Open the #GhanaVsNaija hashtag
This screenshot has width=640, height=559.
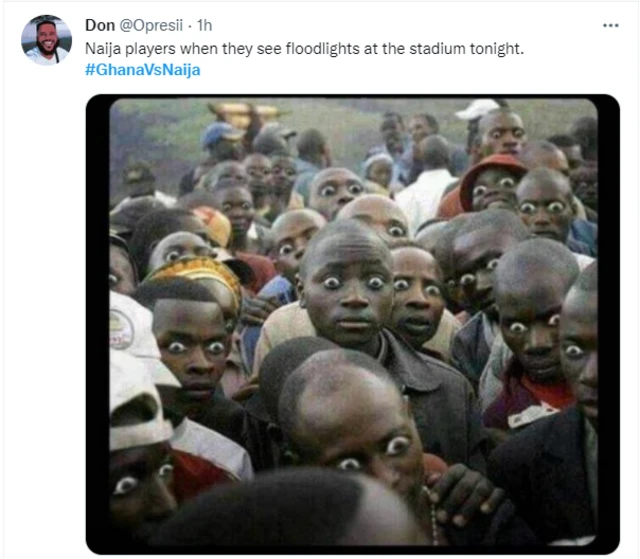pyautogui.click(x=142, y=70)
